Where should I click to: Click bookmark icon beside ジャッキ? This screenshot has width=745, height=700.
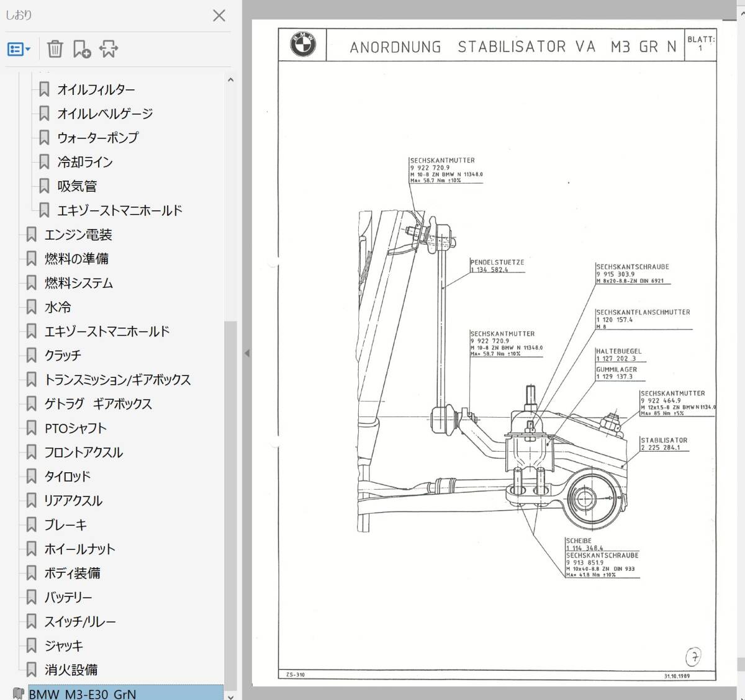pyautogui.click(x=31, y=646)
